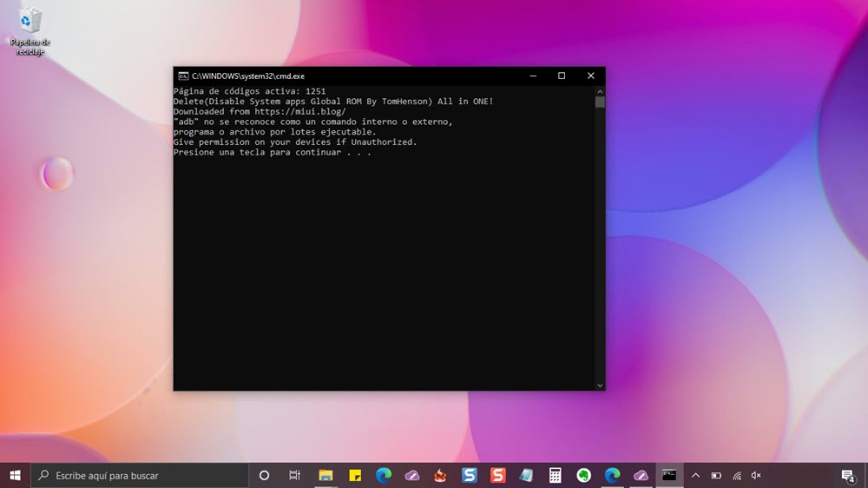The height and width of the screenshot is (488, 868).
Task: Launch Cortana from the taskbar circle
Action: click(265, 475)
